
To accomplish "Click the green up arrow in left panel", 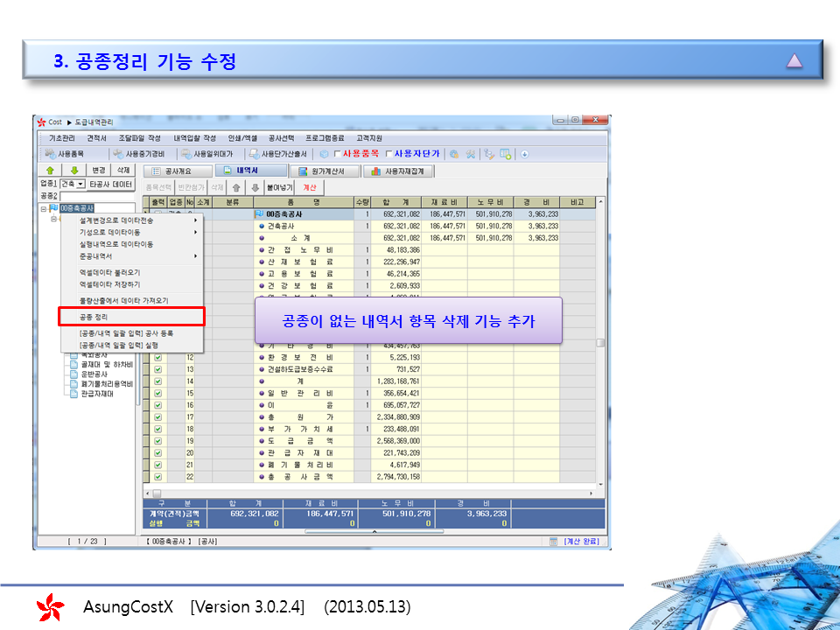I will (x=50, y=171).
